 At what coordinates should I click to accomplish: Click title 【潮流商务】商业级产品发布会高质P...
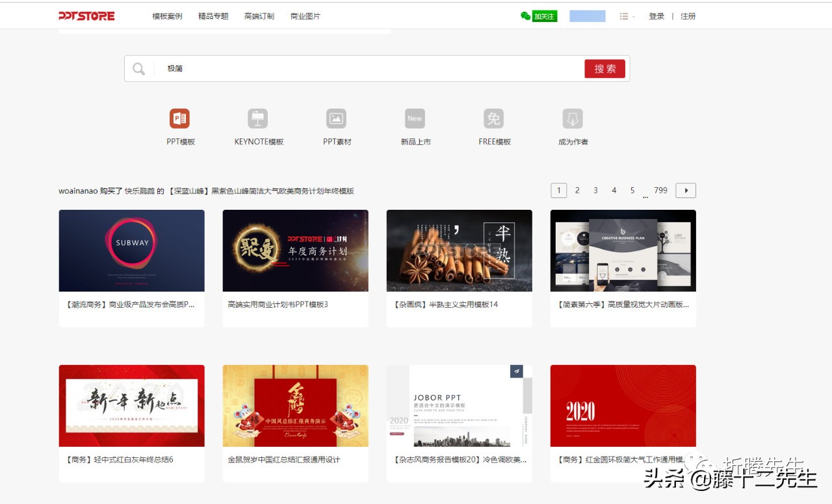coord(130,305)
